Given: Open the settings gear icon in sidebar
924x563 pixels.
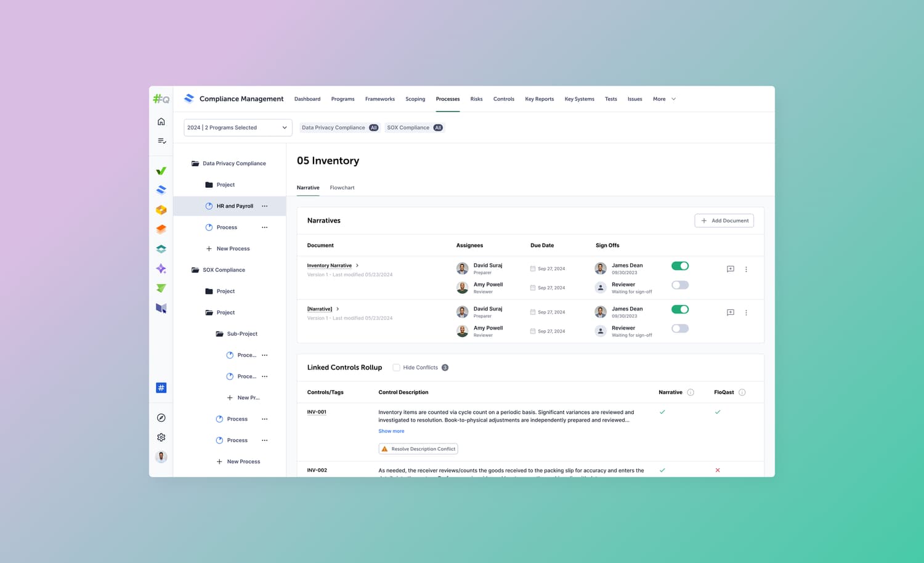Looking at the screenshot, I should (x=161, y=437).
